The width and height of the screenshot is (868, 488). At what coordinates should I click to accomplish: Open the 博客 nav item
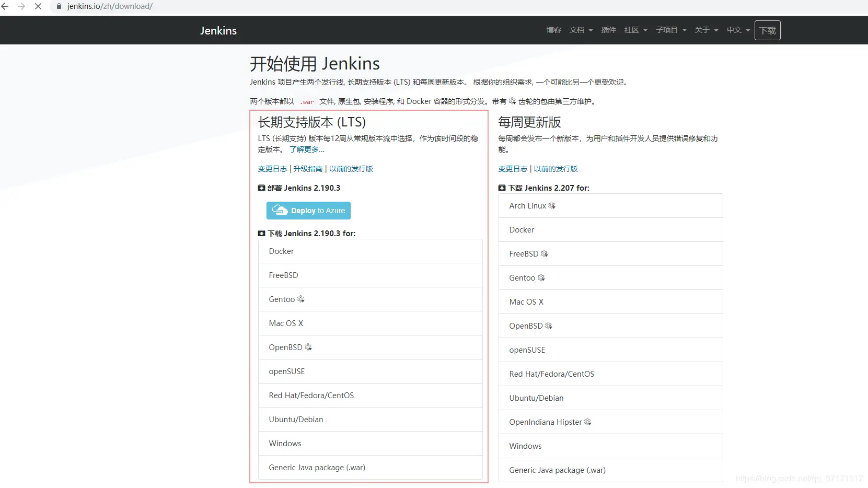coord(554,30)
